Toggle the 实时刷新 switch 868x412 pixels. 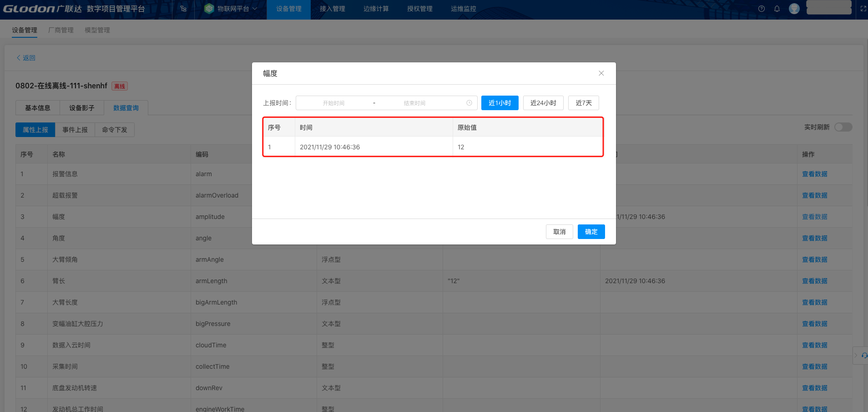pyautogui.click(x=843, y=127)
